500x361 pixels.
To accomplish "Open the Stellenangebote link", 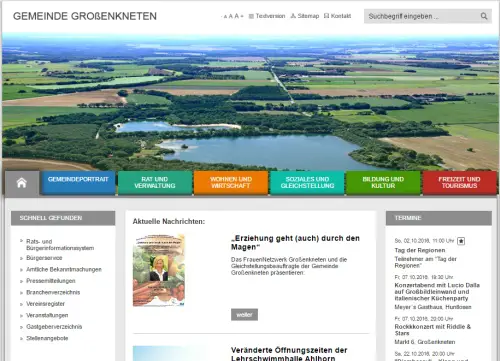I will coord(47,338).
